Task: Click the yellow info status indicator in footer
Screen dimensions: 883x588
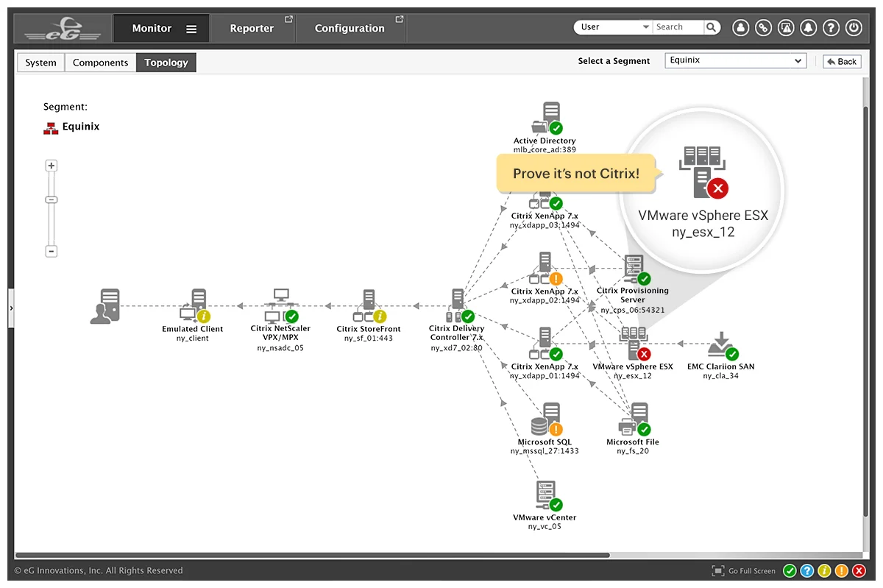Action: pos(824,570)
